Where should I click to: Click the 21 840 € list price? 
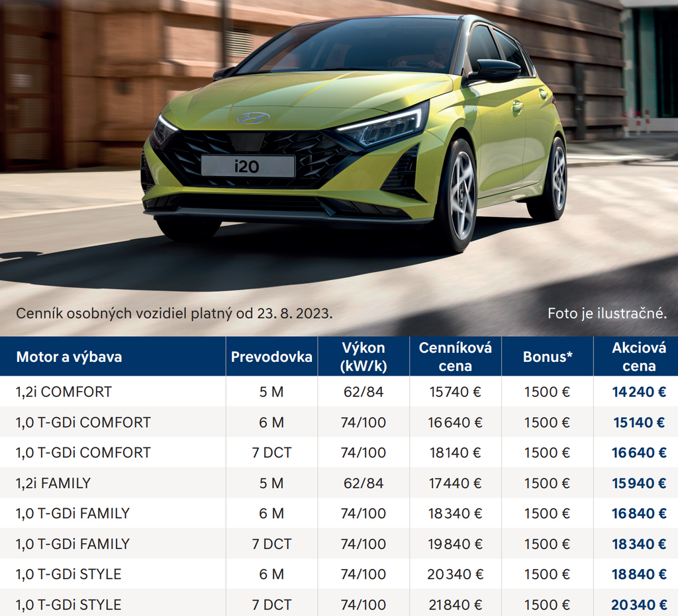[455, 605]
